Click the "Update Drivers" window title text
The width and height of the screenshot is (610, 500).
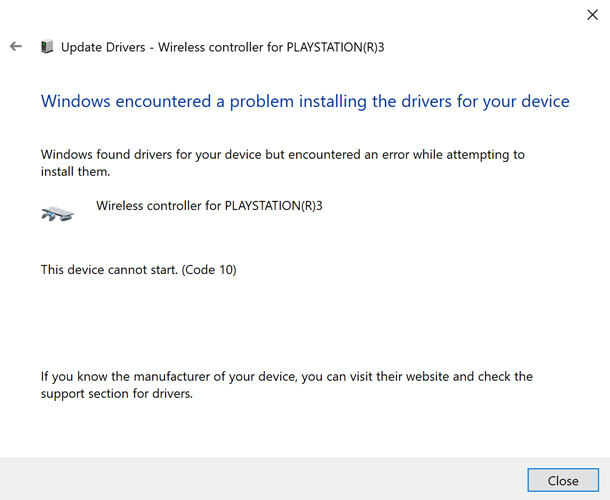tap(103, 47)
